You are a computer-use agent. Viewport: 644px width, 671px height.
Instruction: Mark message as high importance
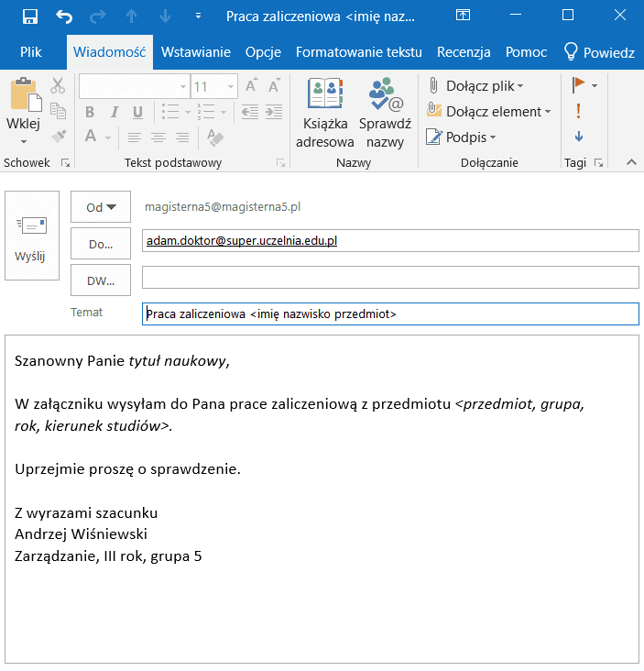[579, 111]
